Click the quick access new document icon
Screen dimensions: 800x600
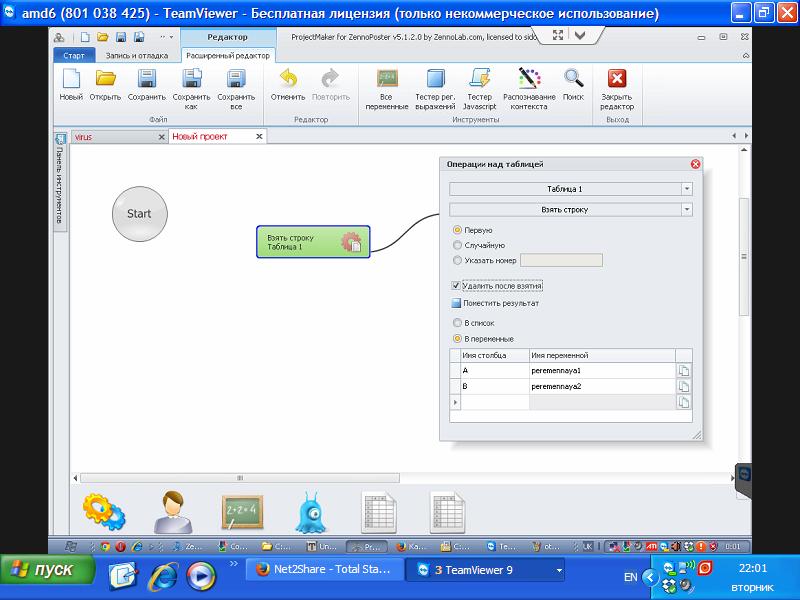tap(85, 37)
